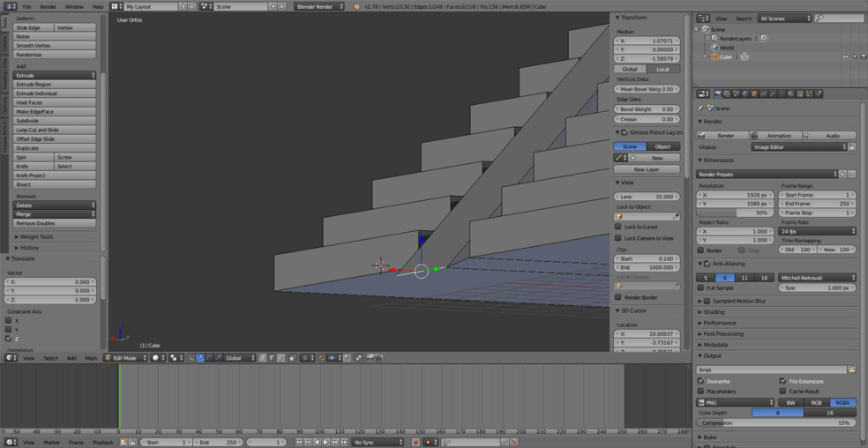Open the Merge dropdown menu
The height and width of the screenshot is (448, 868).
[x=55, y=214]
